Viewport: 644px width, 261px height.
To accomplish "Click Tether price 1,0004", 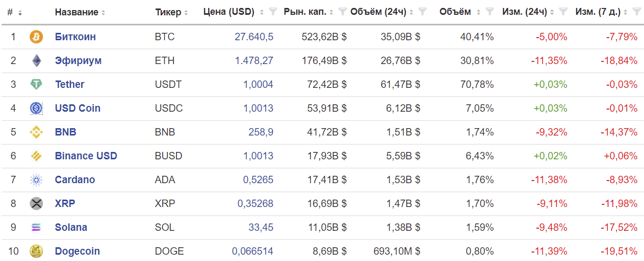I will 258,85.
